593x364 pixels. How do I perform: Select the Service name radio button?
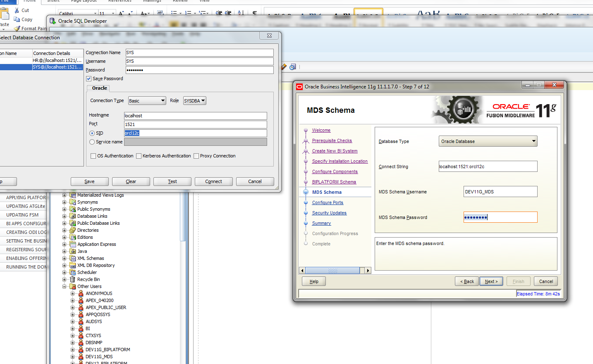92,142
